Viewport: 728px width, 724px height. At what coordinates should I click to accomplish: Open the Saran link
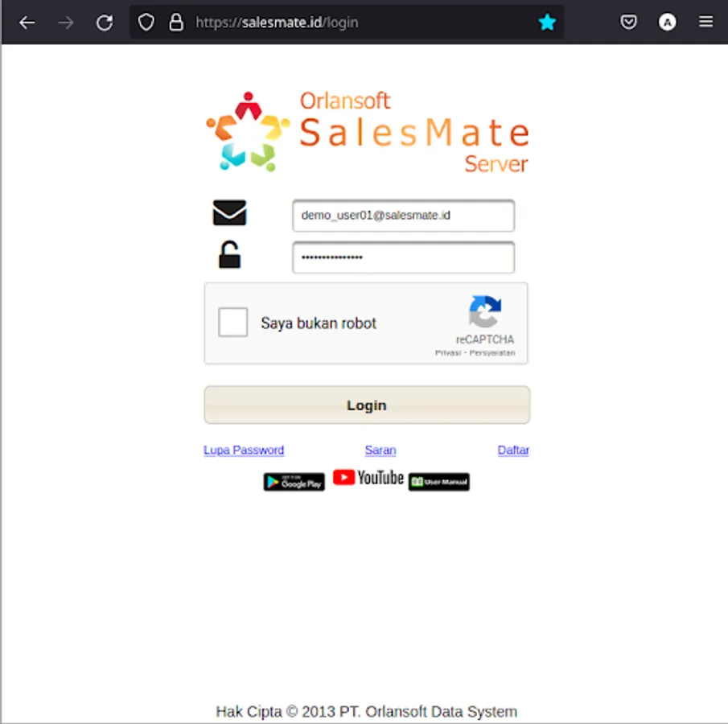380,450
